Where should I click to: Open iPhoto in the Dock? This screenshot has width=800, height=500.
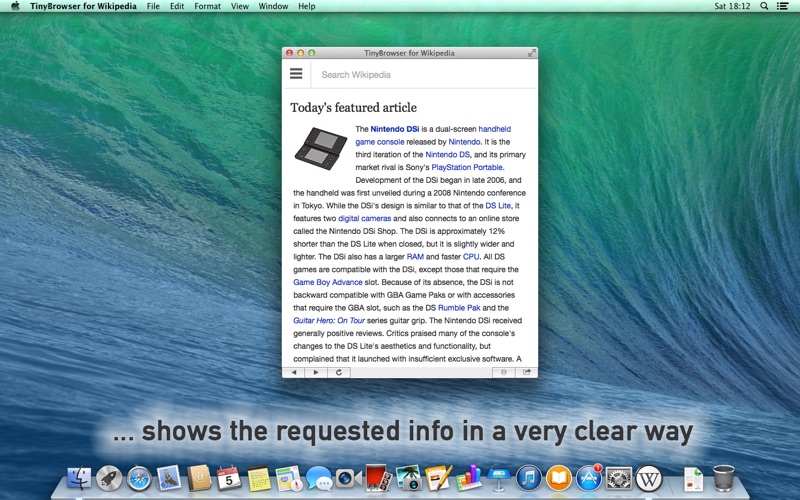tap(409, 478)
